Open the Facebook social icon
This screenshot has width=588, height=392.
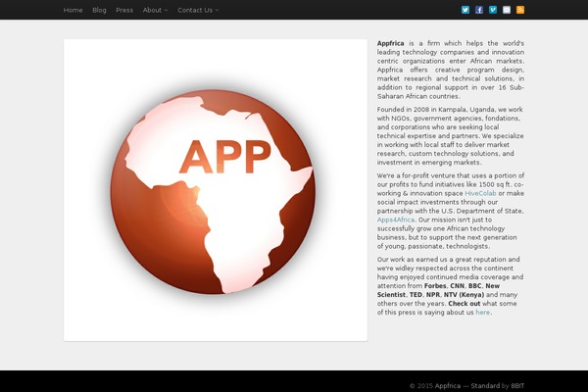479,10
